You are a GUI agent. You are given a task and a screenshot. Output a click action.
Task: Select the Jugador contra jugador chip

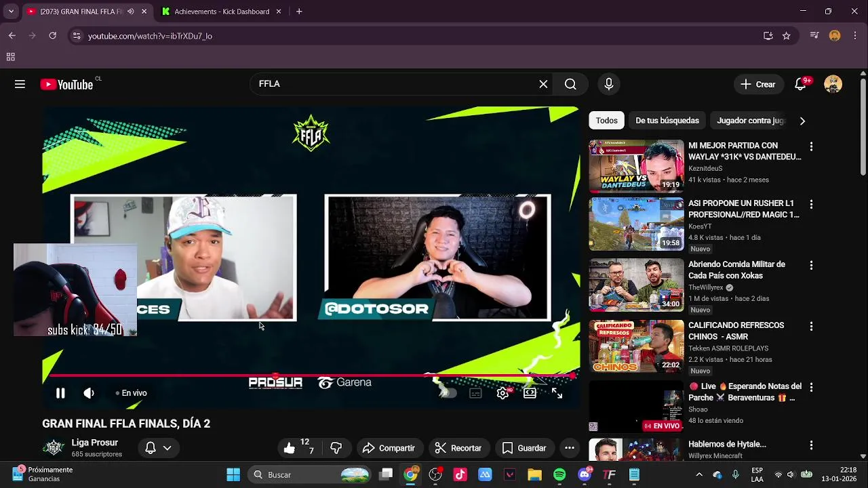[751, 121]
